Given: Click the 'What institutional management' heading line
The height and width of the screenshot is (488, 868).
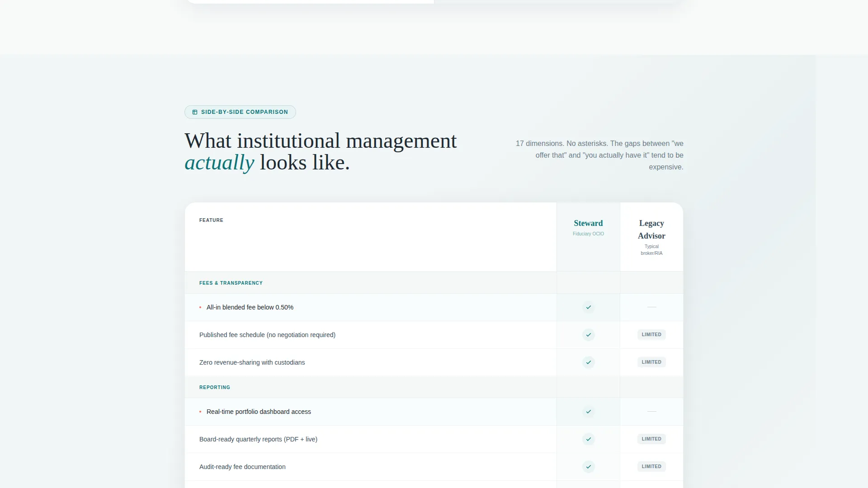Looking at the screenshot, I should (x=321, y=141).
